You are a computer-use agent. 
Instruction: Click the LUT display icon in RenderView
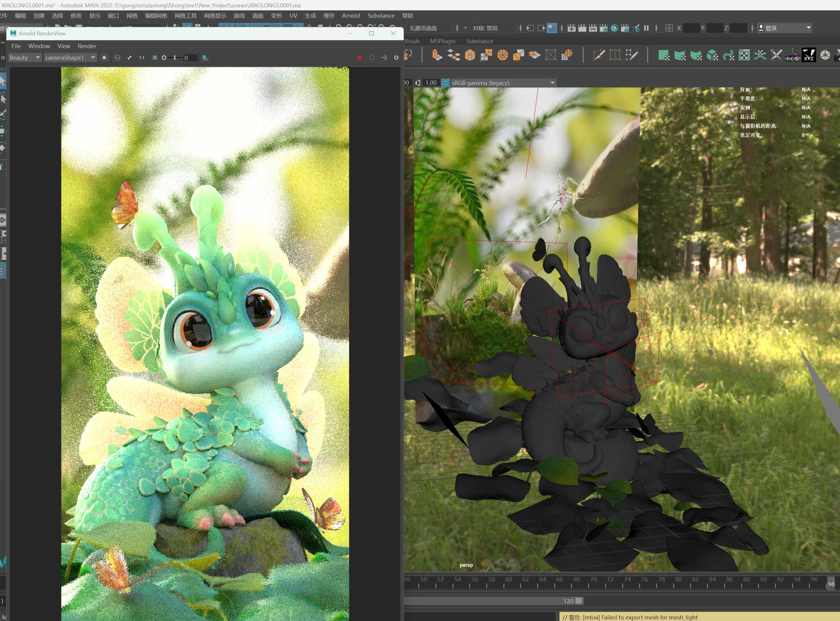pyautogui.click(x=205, y=58)
